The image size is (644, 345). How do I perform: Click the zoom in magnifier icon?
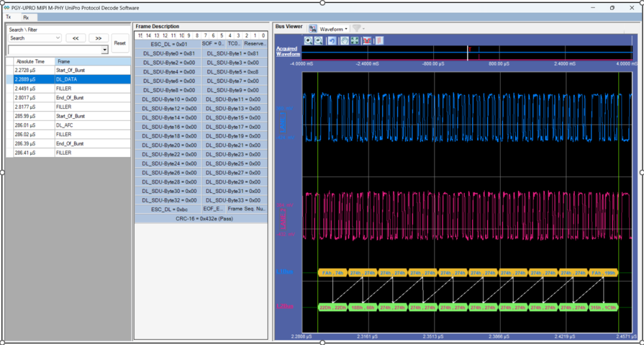tap(308, 41)
